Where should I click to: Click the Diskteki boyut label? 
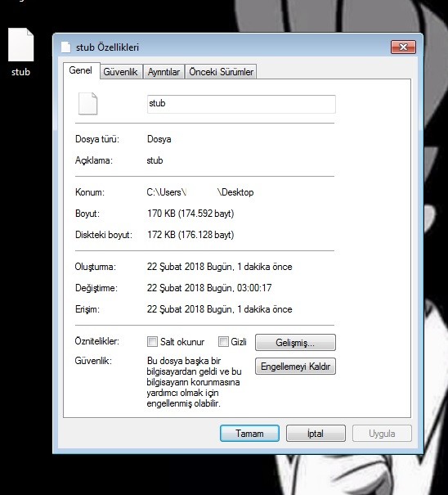104,235
